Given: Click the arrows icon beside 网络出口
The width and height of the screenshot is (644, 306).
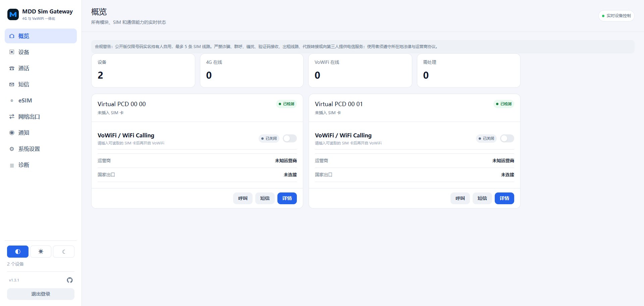Looking at the screenshot, I should (12, 117).
